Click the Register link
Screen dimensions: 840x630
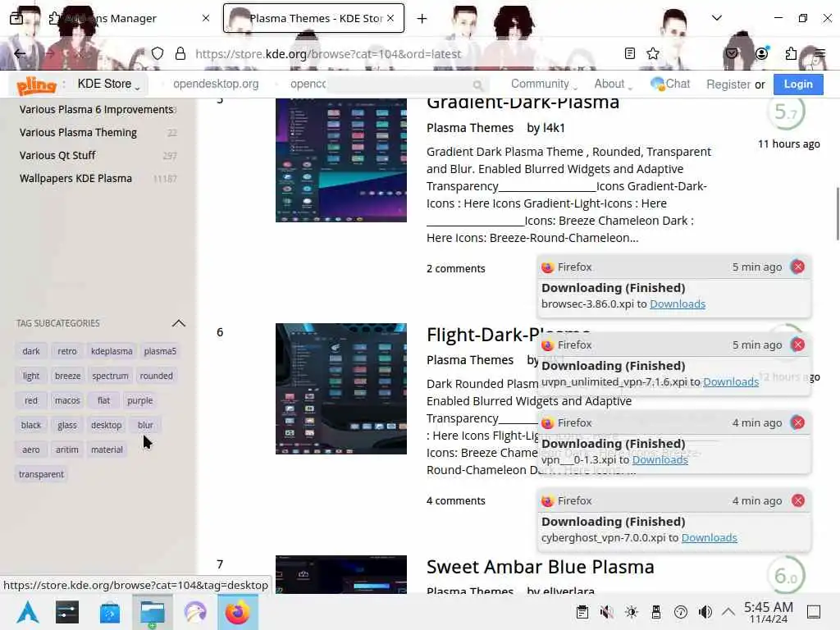(x=728, y=84)
